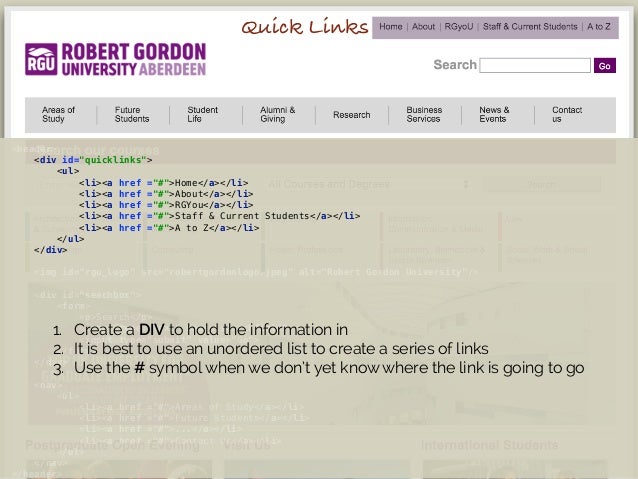Click note 'Create a DIV to hold the information in'
638x479 pixels.
click(211, 330)
